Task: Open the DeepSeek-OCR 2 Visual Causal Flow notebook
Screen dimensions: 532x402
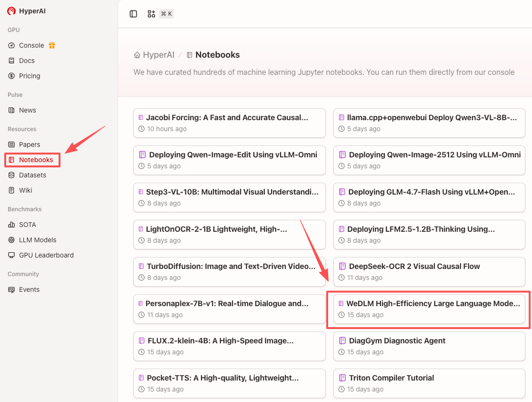Action: click(429, 271)
